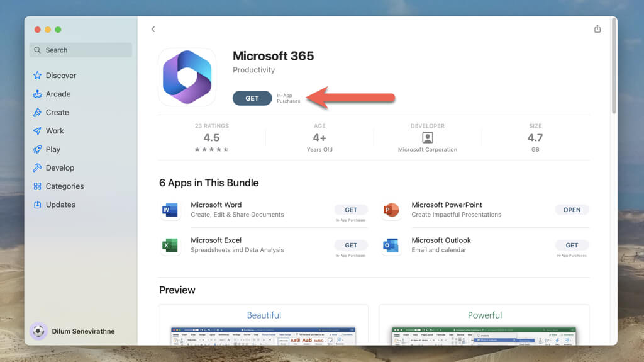Click the Microsoft PowerPoint app icon

pyautogui.click(x=391, y=210)
